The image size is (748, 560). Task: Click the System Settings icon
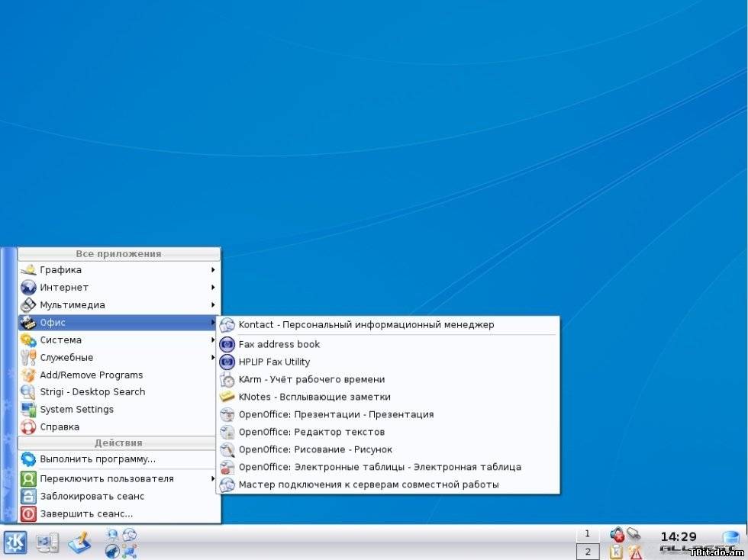[28, 409]
